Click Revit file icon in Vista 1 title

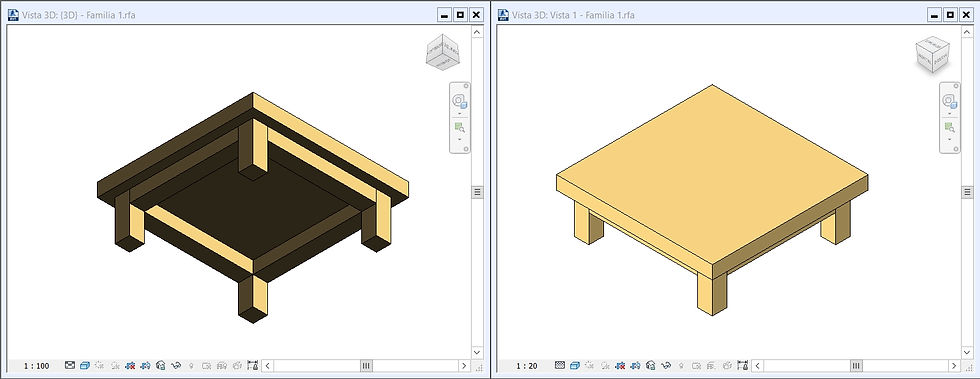(x=503, y=14)
